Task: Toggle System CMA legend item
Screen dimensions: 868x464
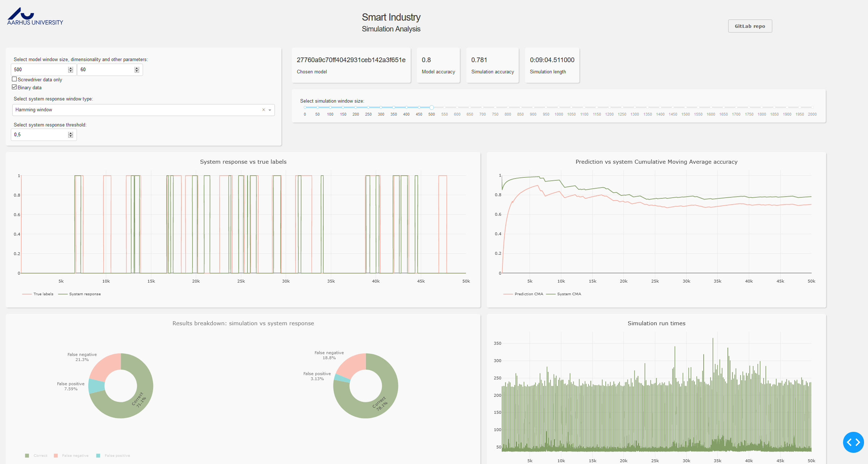Action: click(564, 294)
